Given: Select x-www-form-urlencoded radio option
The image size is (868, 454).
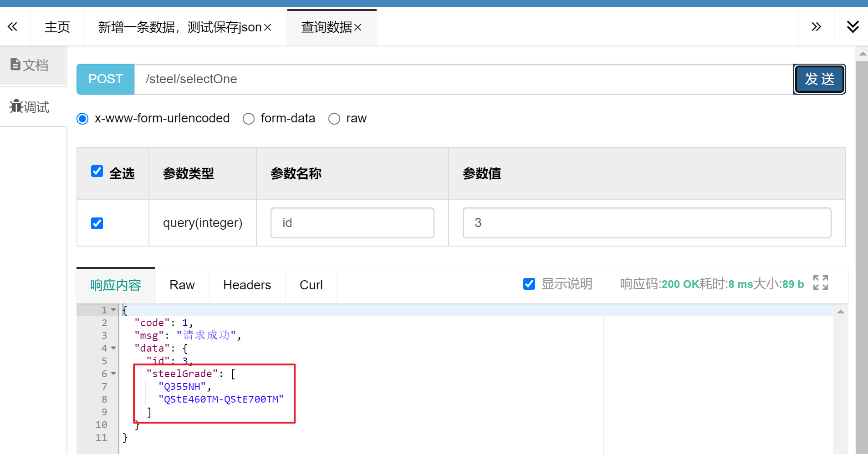Looking at the screenshot, I should click(82, 119).
